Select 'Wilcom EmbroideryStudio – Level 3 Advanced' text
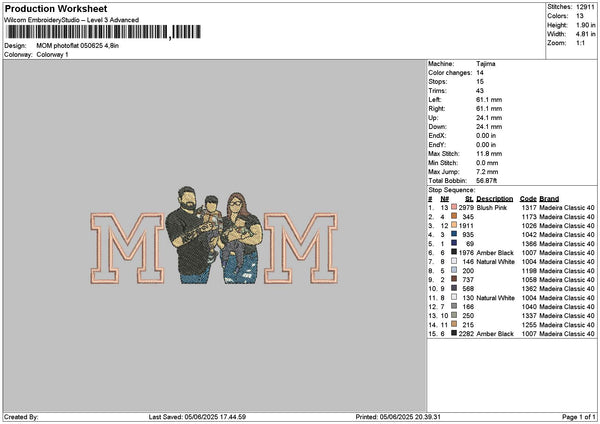 [72, 20]
